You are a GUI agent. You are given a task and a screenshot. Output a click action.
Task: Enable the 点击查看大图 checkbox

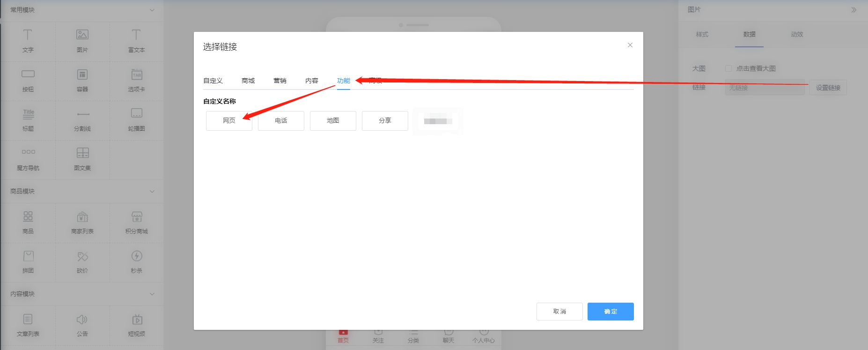pos(728,68)
